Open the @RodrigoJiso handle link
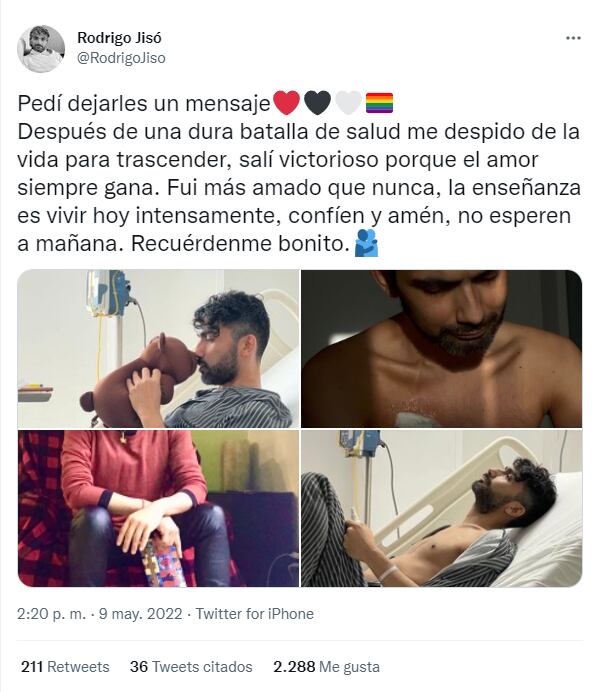Screen dimensions: 596x692 121,58
